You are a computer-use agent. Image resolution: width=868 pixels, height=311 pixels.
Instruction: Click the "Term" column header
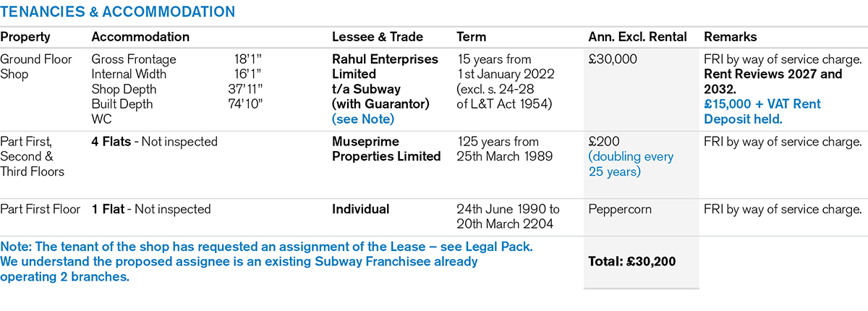click(x=472, y=37)
